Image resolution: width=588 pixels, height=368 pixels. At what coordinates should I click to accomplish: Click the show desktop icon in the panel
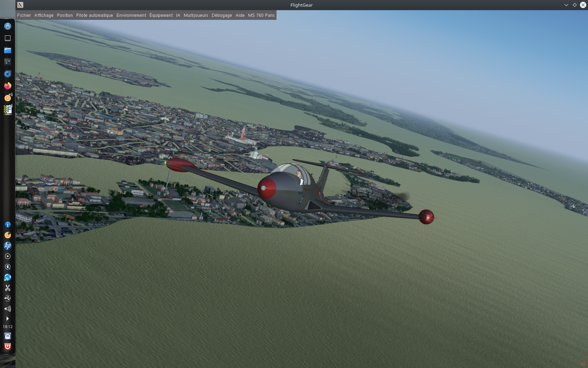click(7, 38)
